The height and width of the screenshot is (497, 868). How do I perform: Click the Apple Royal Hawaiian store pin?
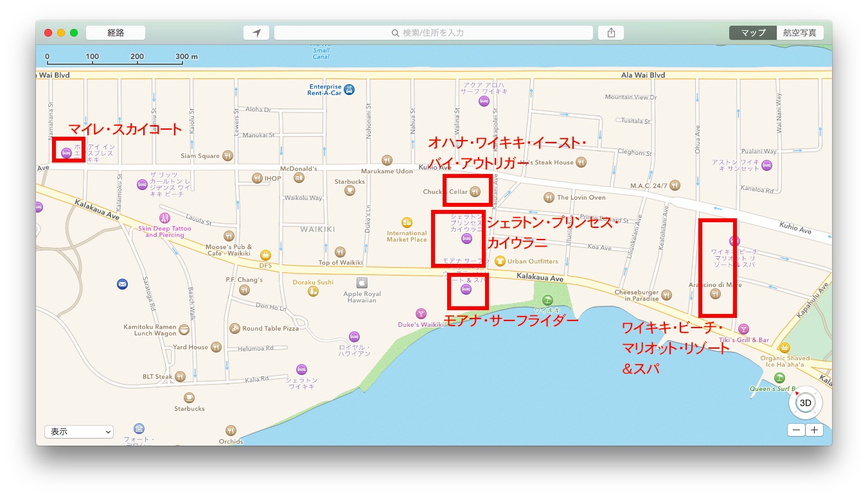[x=362, y=283]
